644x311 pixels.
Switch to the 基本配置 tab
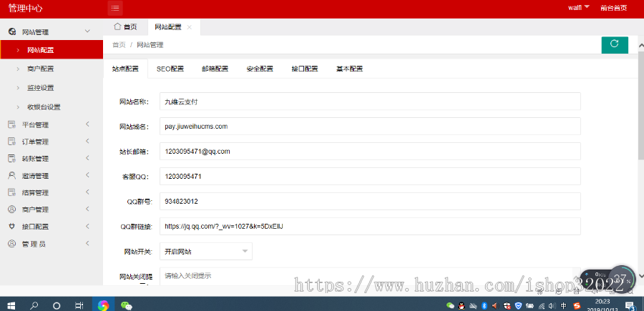[x=349, y=69]
